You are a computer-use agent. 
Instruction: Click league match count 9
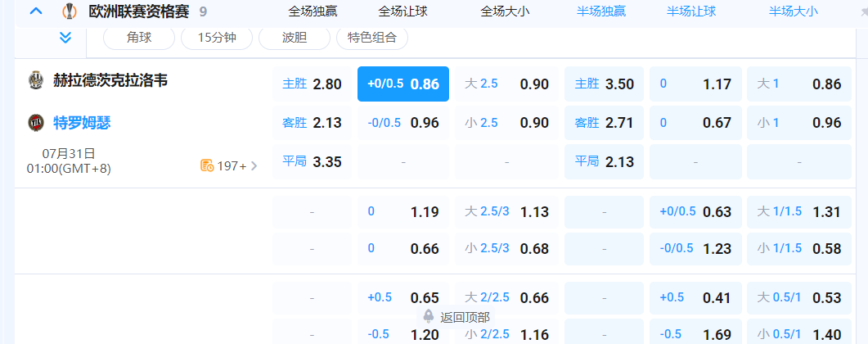203,11
